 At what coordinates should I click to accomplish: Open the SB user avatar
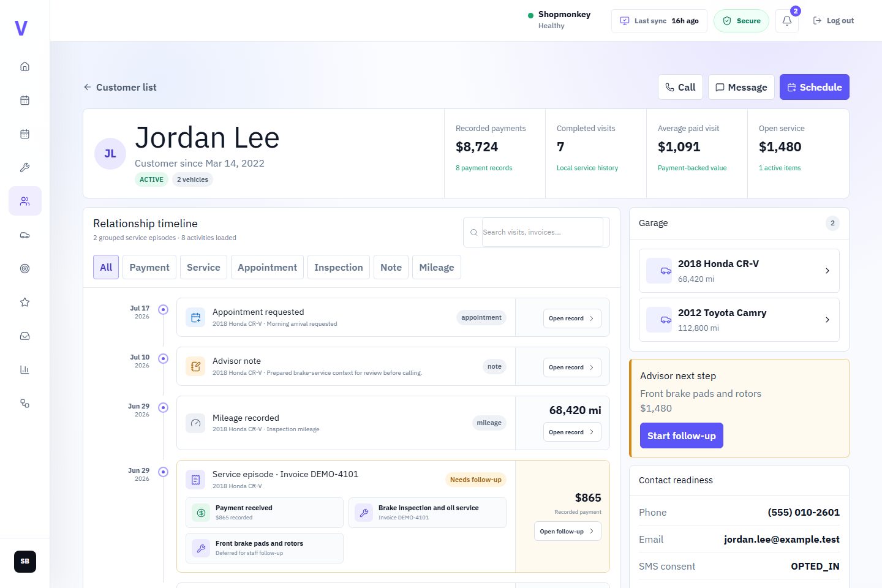pos(25,561)
